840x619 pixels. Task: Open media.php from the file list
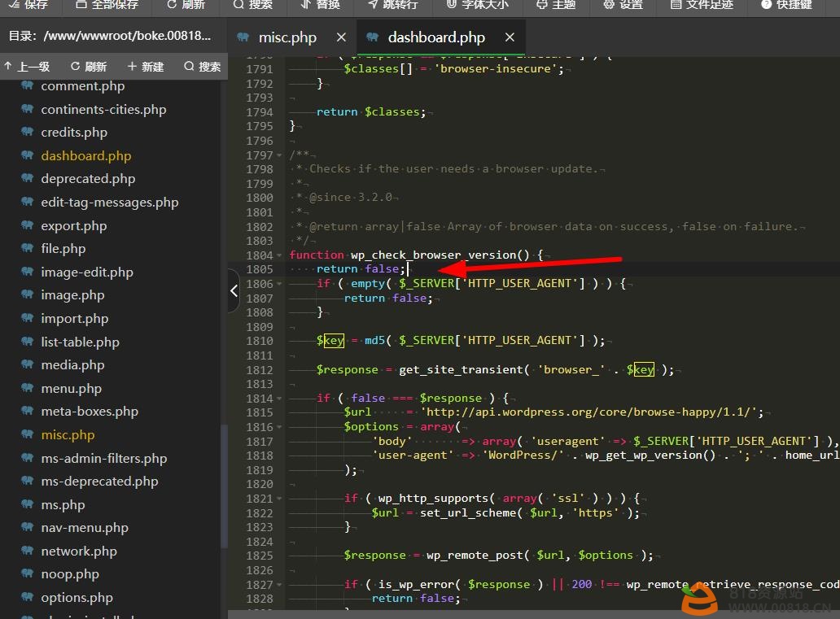click(x=73, y=365)
